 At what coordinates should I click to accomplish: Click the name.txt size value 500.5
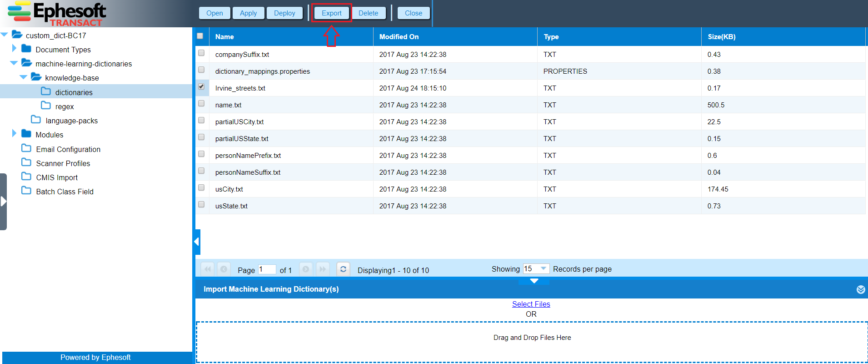716,105
